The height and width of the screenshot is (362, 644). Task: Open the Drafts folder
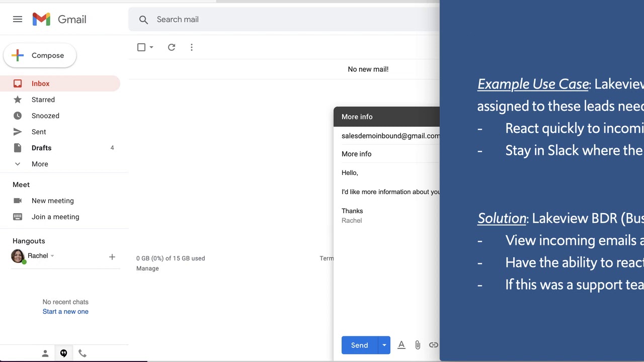pos(60,148)
